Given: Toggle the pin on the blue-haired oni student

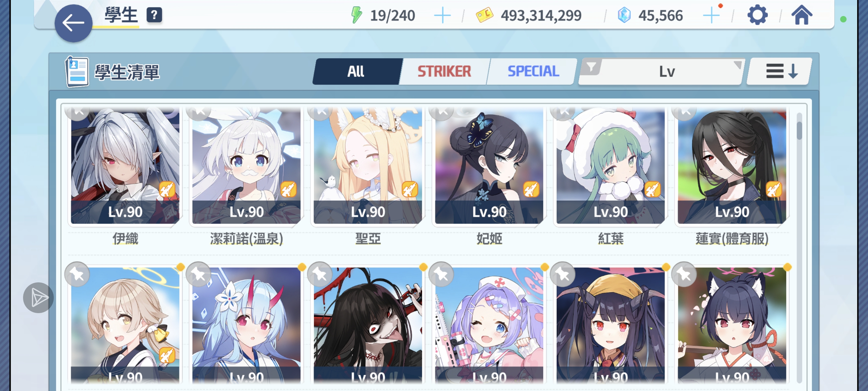Looking at the screenshot, I should coord(199,274).
